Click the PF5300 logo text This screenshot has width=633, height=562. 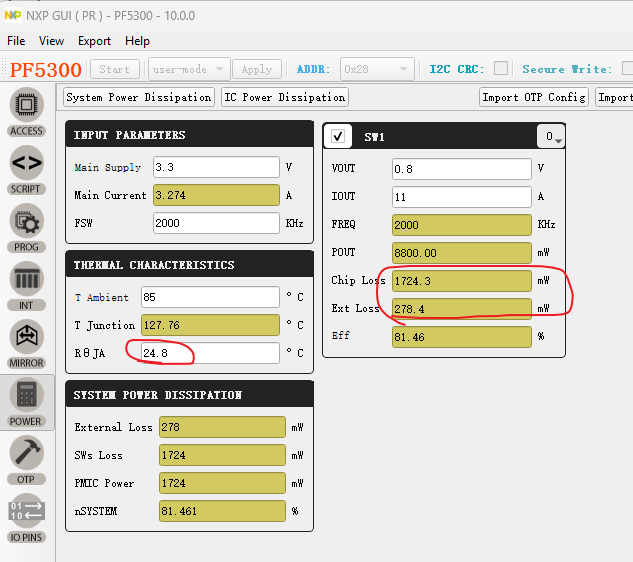click(46, 69)
